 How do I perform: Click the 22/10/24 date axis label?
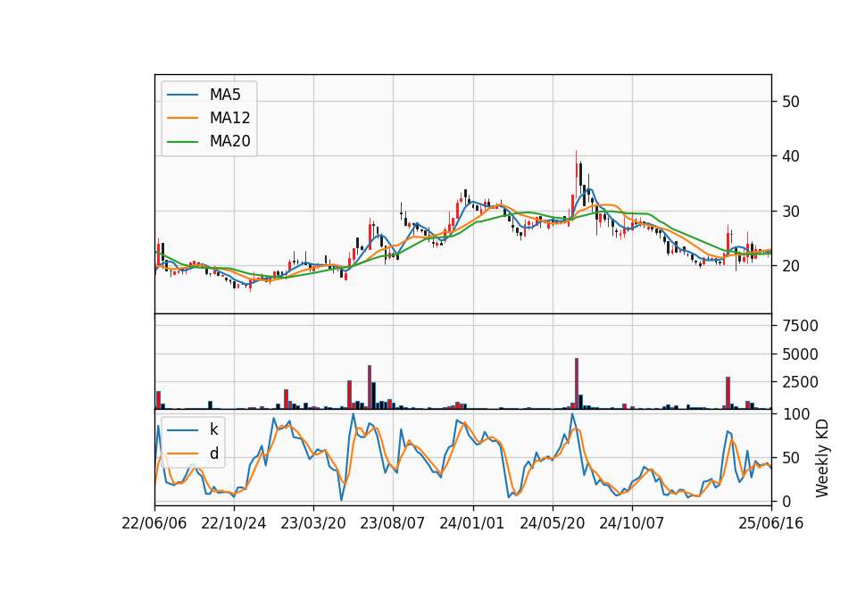point(233,523)
